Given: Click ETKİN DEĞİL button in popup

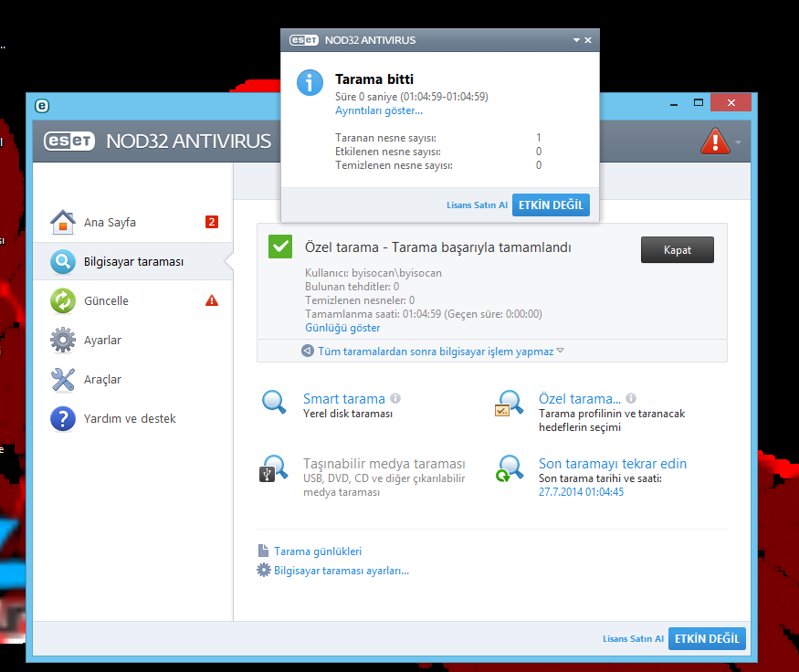Looking at the screenshot, I should click(x=551, y=205).
